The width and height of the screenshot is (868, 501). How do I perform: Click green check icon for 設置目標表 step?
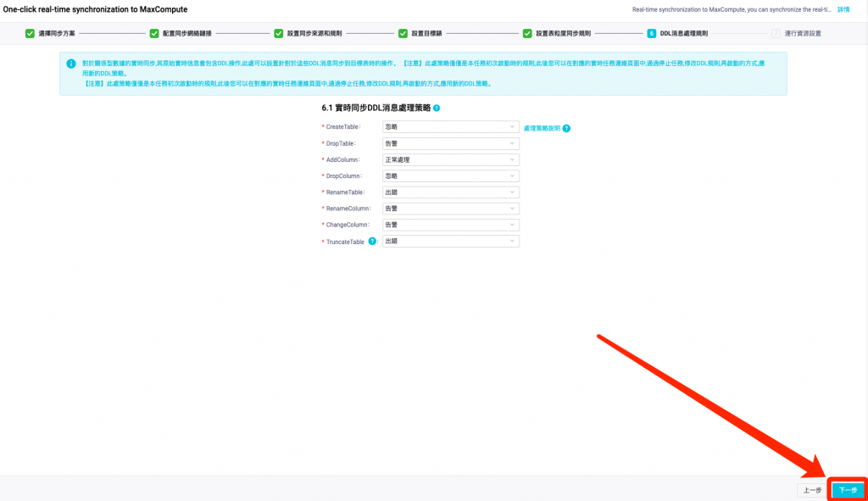click(x=403, y=33)
